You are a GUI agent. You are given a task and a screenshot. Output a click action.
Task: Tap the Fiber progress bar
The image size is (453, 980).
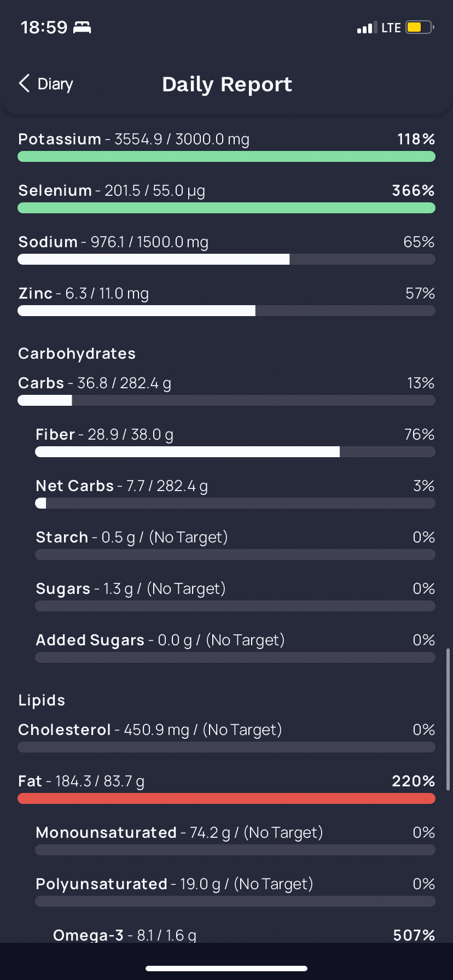(235, 452)
